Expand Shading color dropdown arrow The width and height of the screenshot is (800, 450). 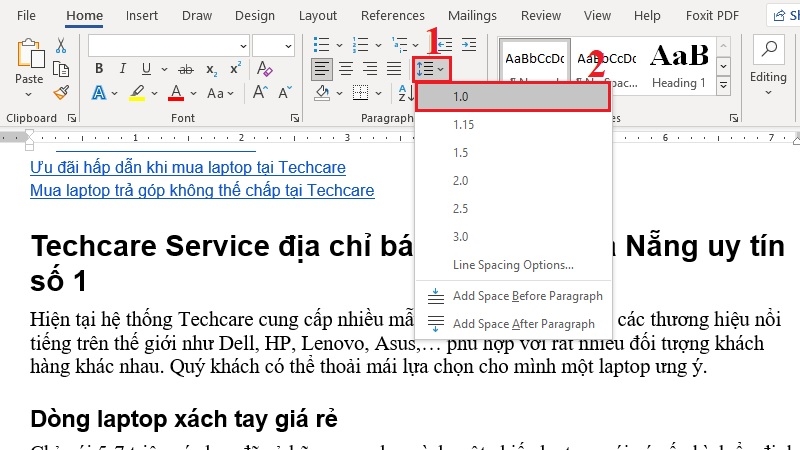tap(339, 93)
